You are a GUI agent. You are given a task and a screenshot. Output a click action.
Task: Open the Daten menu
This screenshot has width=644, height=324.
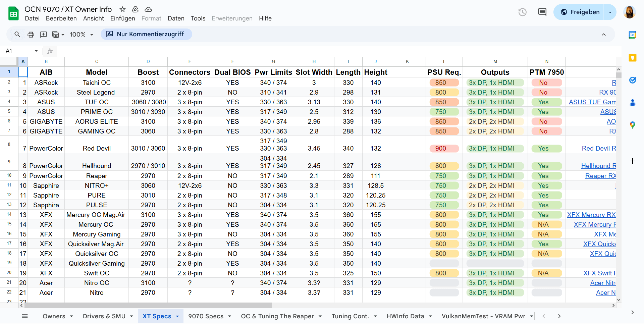176,18
